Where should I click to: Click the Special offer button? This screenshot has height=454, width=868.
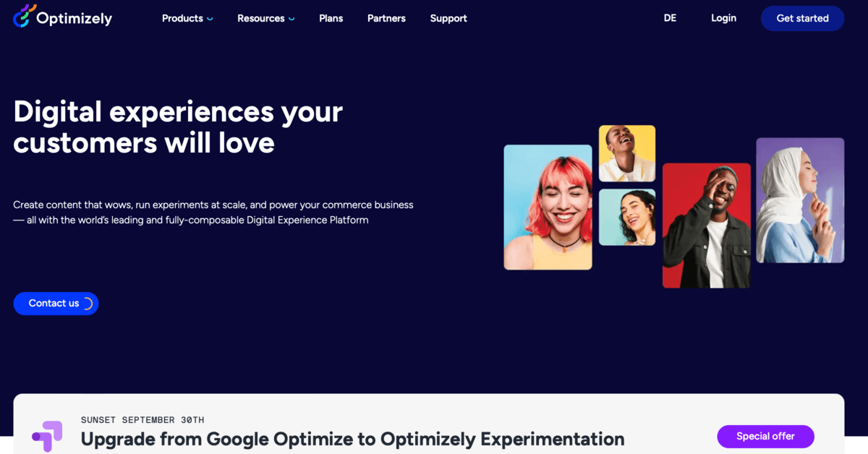(x=765, y=437)
